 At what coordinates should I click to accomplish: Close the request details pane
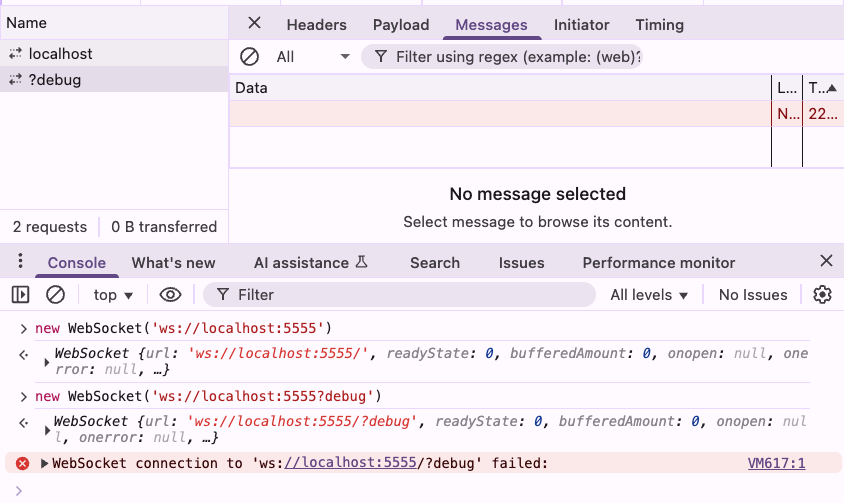click(255, 24)
